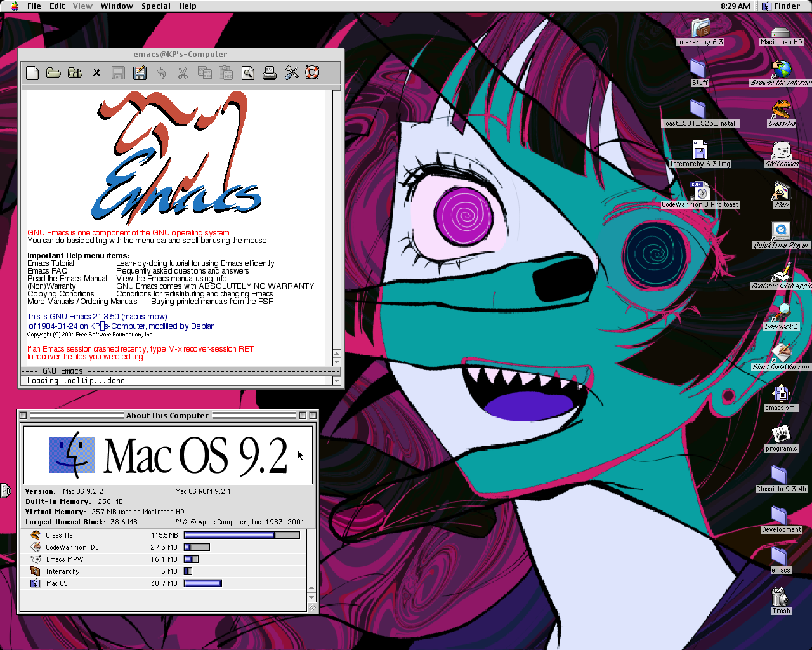Click the Emacs Tutorial help item
Viewport: 812px width, 650px height.
pos(51,263)
